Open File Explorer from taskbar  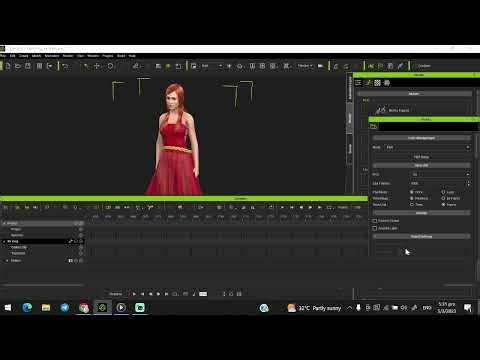46,308
